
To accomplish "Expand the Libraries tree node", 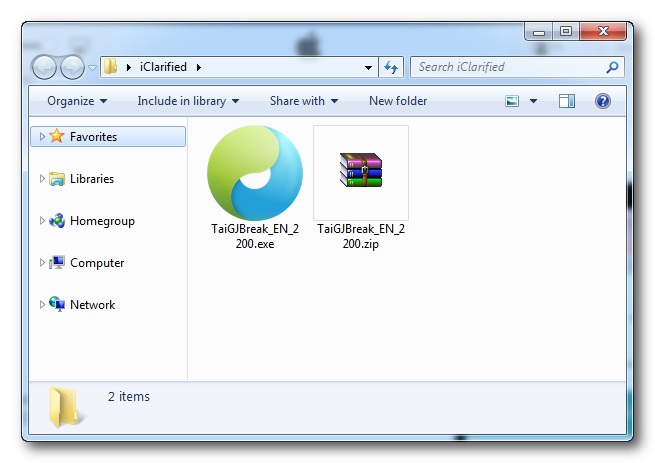I will click(42, 179).
